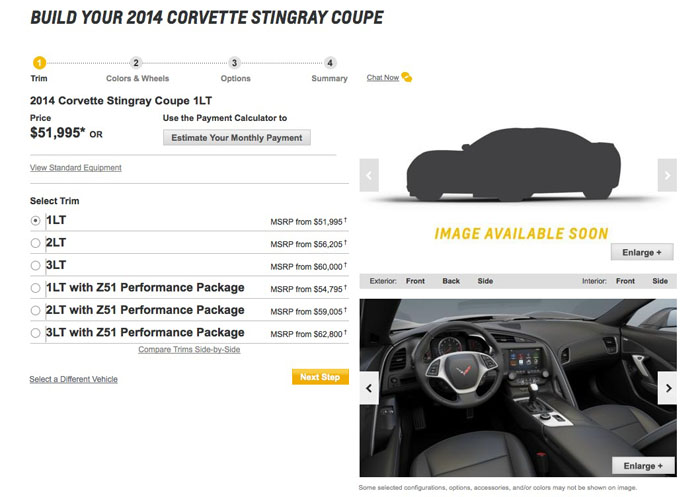
Task: Click the Next Step button
Action: point(320,377)
